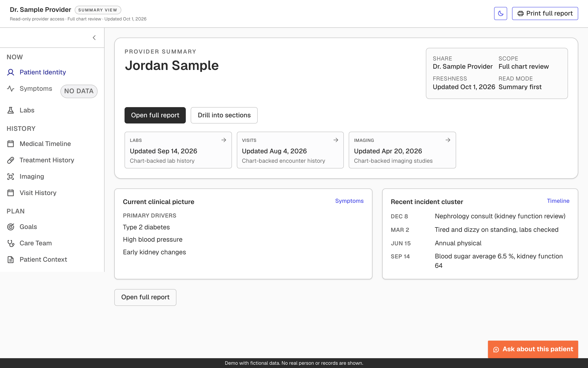Click the Type 2 diabetes entry
This screenshot has width=588, height=368.
146,227
